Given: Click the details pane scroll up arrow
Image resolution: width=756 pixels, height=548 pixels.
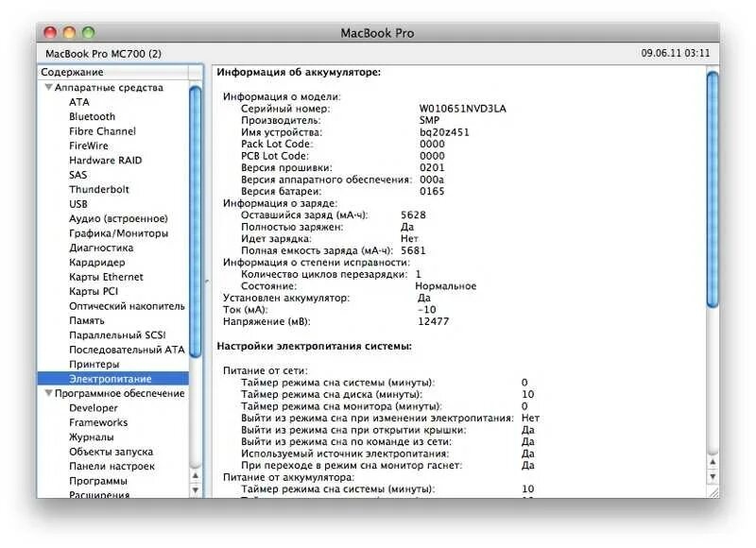Looking at the screenshot, I should (x=713, y=462).
